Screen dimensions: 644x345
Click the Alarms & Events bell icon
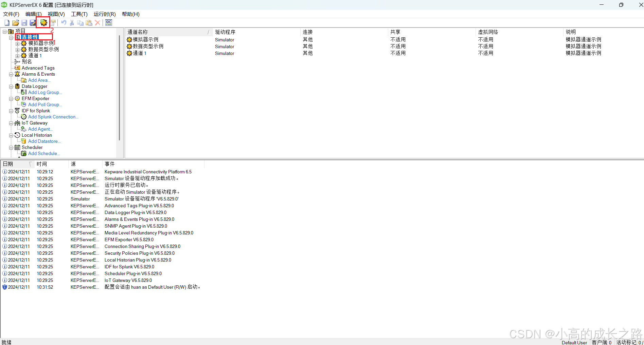17,74
